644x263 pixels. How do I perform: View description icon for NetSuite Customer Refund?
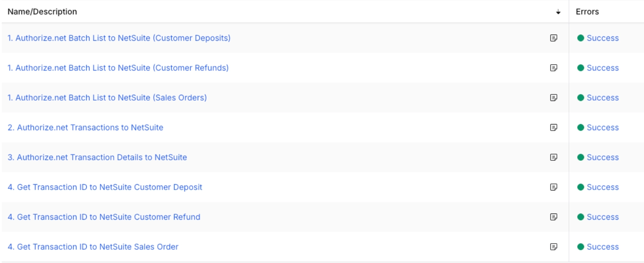pos(554,217)
